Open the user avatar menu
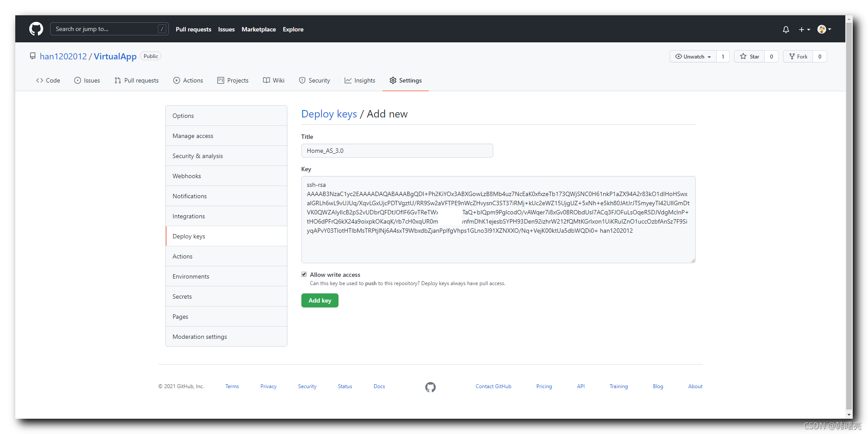868x434 pixels. (x=824, y=29)
